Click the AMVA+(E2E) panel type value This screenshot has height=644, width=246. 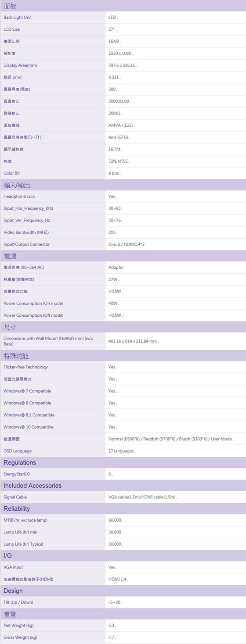click(121, 125)
